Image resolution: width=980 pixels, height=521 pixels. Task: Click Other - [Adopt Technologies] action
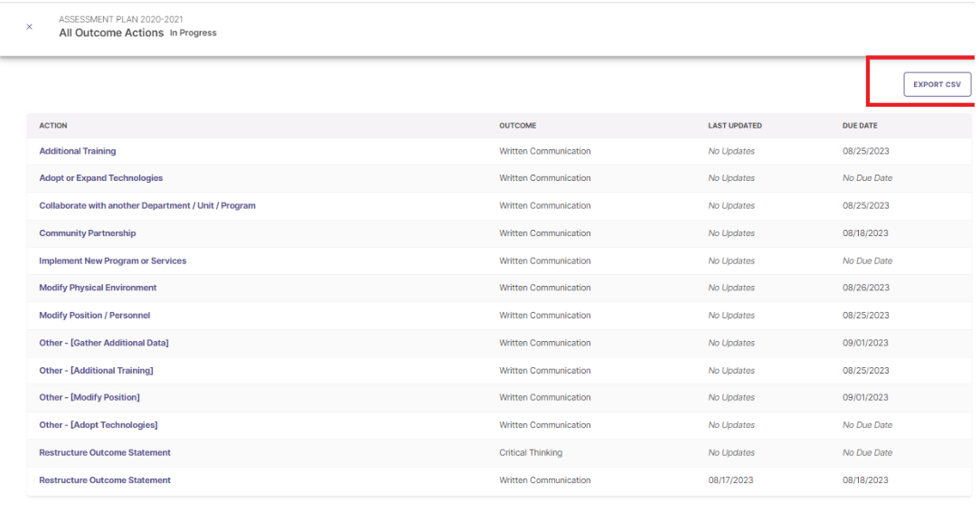(x=99, y=425)
